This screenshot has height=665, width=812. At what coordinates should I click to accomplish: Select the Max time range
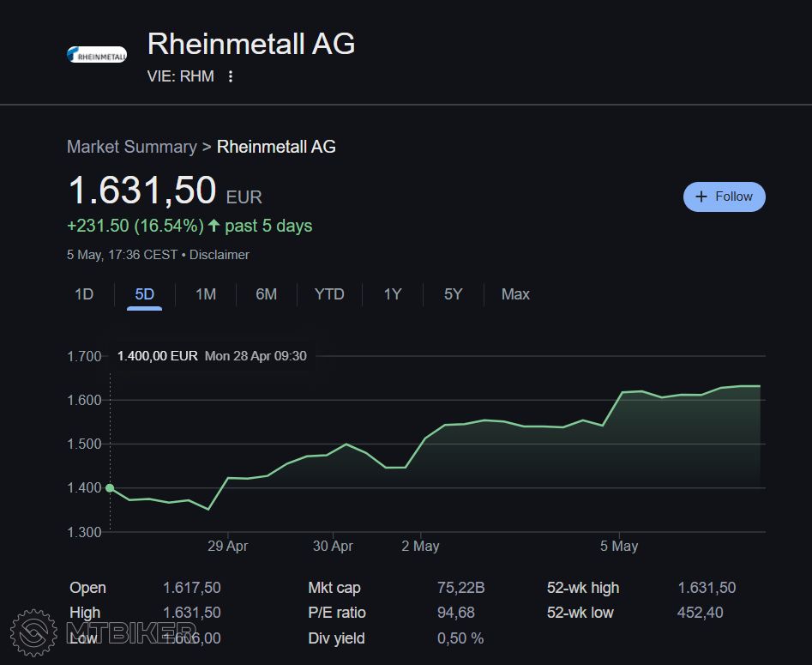pos(515,294)
